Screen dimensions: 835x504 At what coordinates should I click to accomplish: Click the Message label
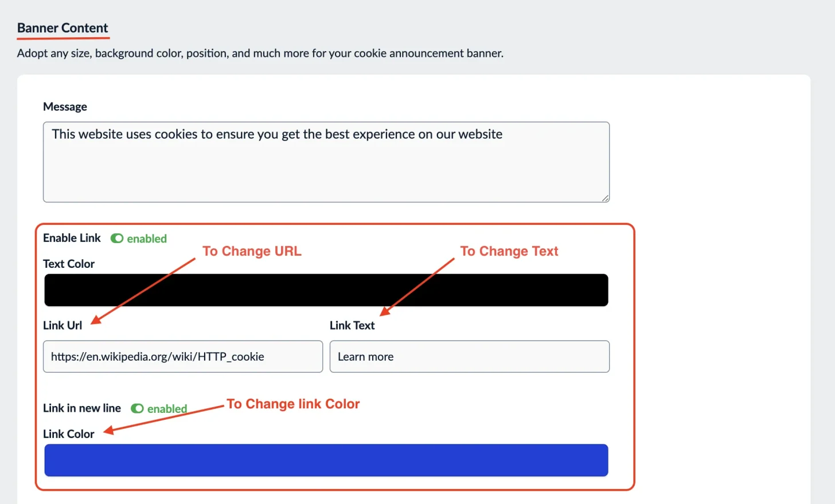point(65,107)
